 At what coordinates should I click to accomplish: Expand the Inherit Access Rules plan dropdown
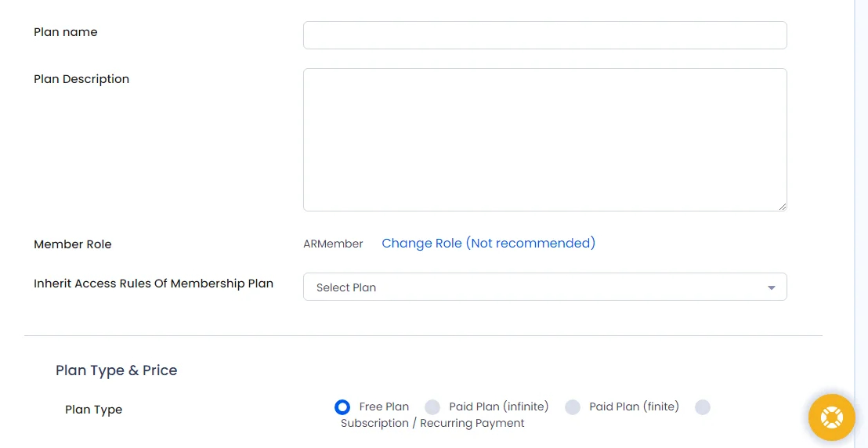[544, 287]
